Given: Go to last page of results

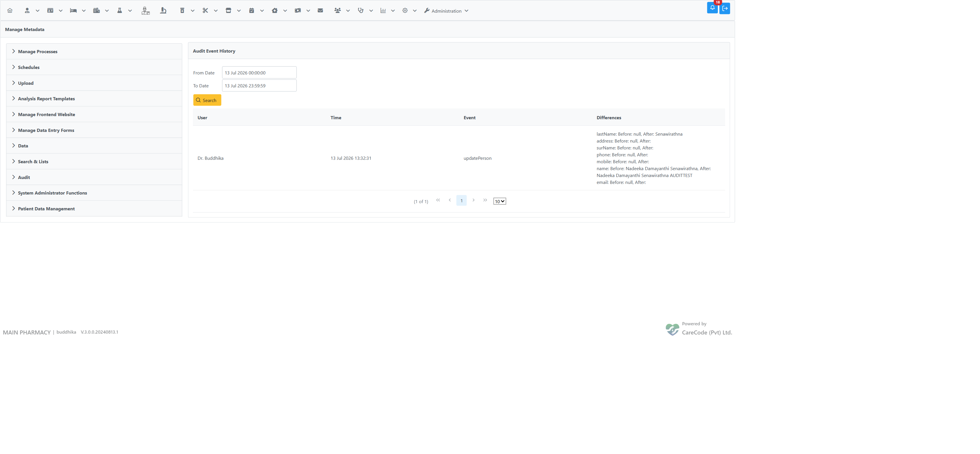Looking at the screenshot, I should coord(485,200).
